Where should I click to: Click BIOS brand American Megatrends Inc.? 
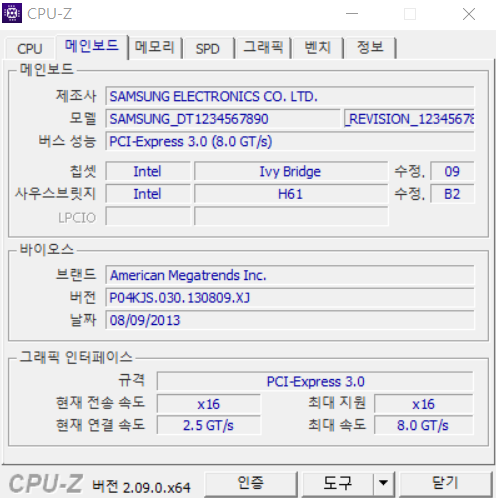(290, 275)
